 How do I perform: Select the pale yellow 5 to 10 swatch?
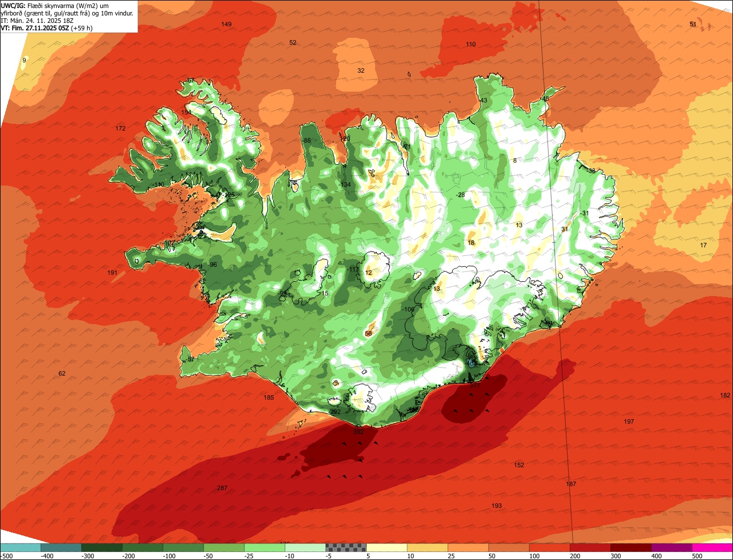[x=387, y=547]
